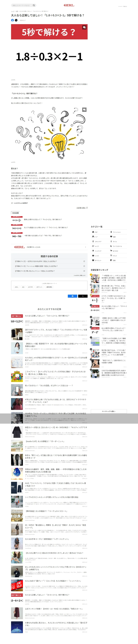Expand more andGIRL articles chevron
Viewport: 138px width, 644px height.
pos(85,247)
